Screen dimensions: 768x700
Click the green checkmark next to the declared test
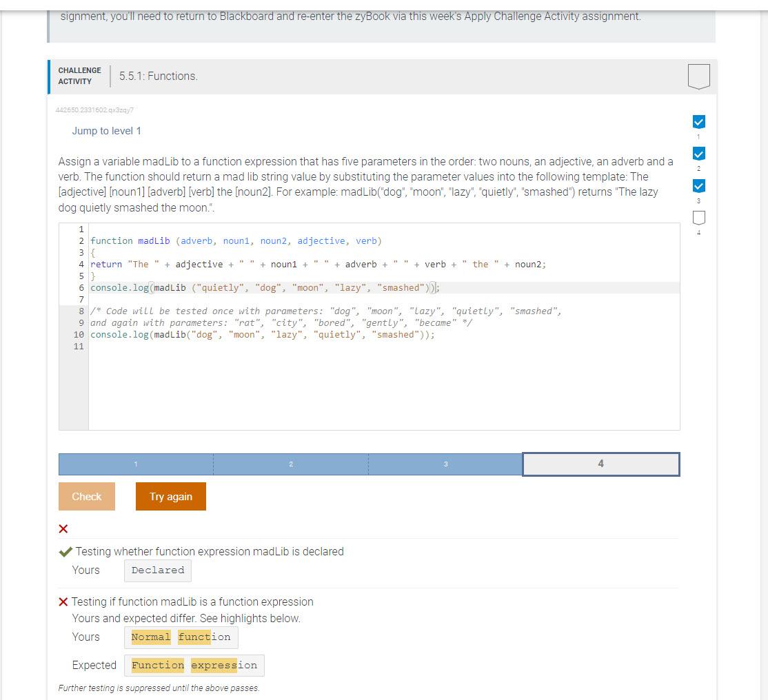(x=65, y=551)
